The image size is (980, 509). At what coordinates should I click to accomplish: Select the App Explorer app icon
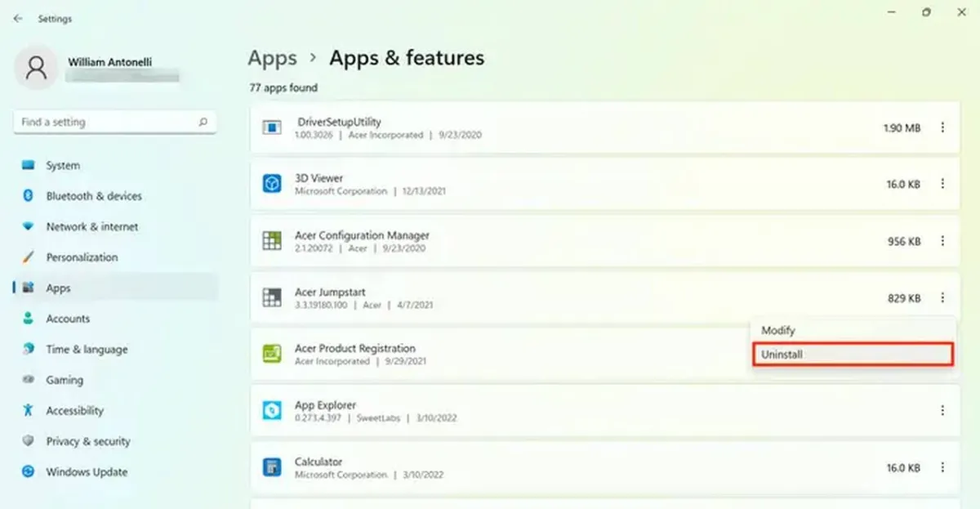271,411
